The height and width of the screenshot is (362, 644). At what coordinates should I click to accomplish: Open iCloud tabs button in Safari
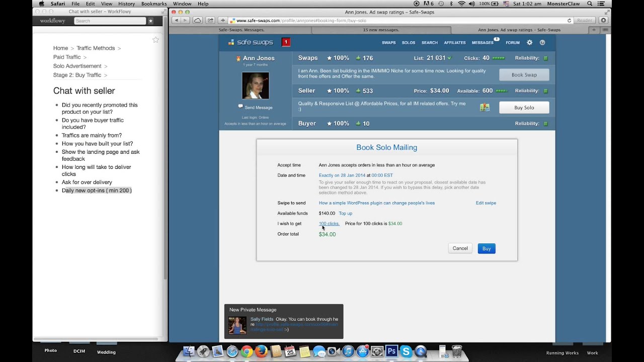(x=198, y=21)
